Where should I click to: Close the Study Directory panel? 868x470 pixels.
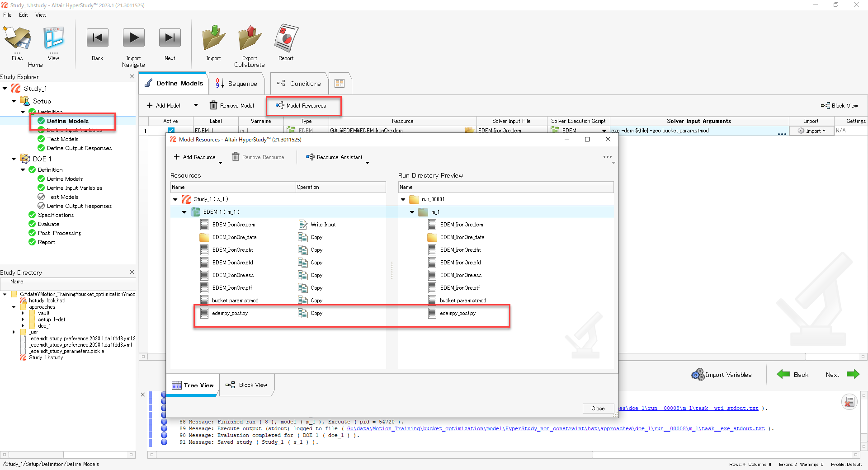click(132, 272)
